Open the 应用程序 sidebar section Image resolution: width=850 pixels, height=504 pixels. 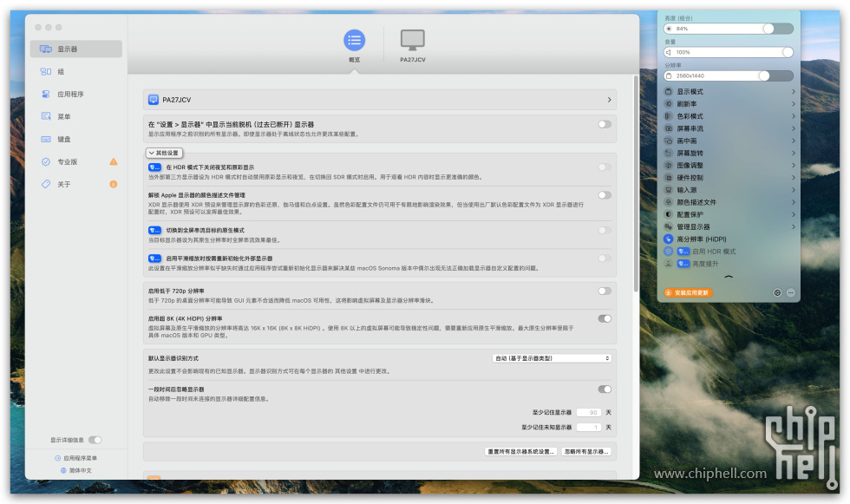(76, 95)
